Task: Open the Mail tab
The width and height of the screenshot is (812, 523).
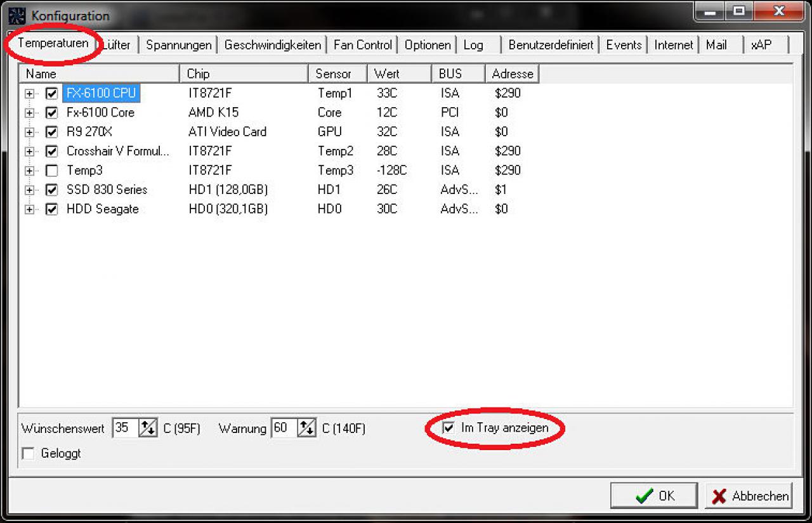Action: pos(716,45)
